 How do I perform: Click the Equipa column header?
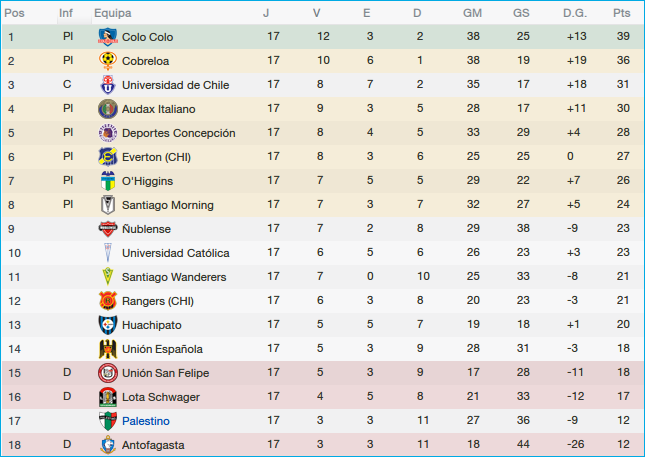(x=111, y=13)
